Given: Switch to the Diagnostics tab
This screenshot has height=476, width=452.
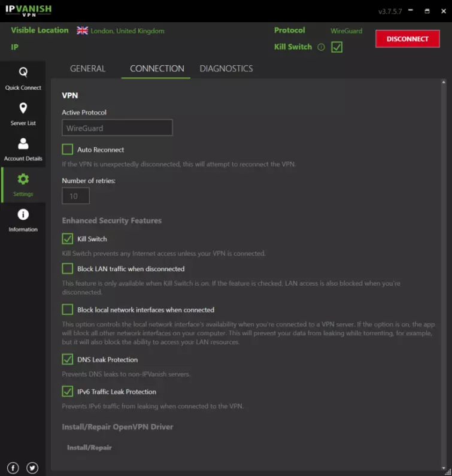Looking at the screenshot, I should [x=226, y=69].
